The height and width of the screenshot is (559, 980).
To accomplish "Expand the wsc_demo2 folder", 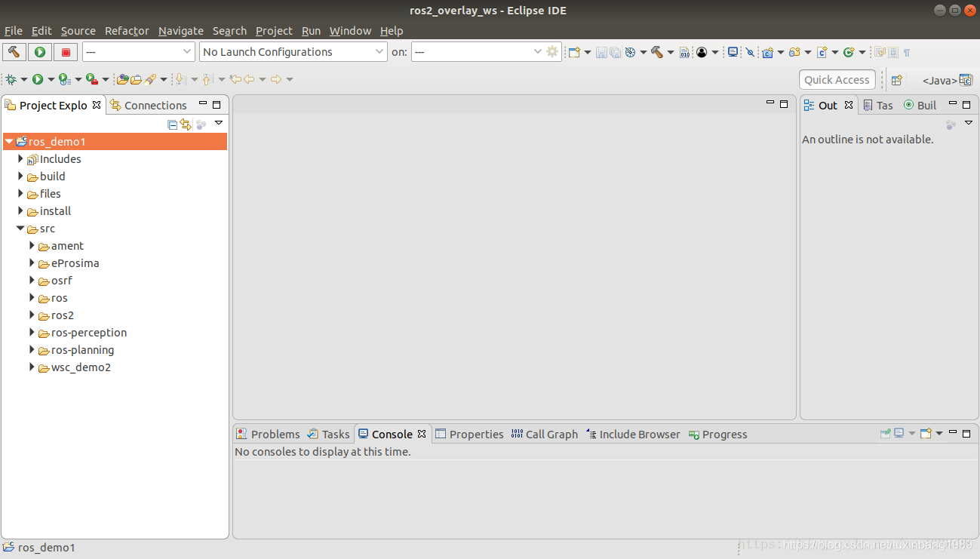I will coord(32,367).
